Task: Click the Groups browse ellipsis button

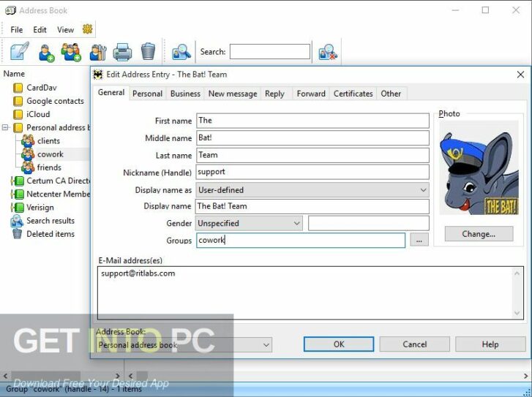Action: [x=419, y=240]
